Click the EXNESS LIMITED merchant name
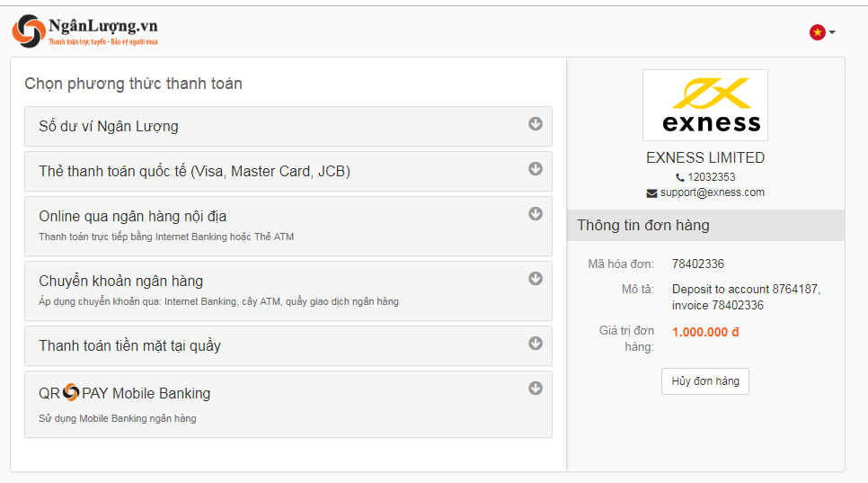This screenshot has height=483, width=868. (x=705, y=158)
